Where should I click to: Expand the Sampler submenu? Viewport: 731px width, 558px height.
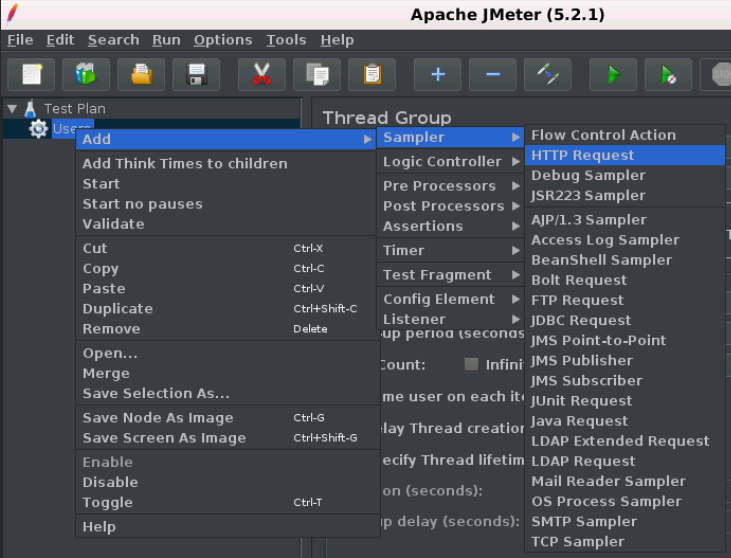[x=450, y=137]
